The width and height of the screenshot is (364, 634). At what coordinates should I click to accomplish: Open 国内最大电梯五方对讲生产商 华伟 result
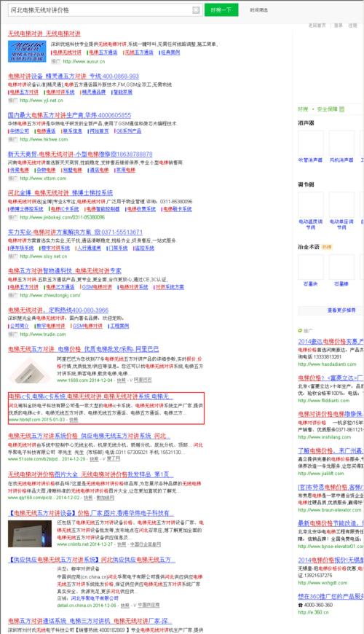[69, 115]
